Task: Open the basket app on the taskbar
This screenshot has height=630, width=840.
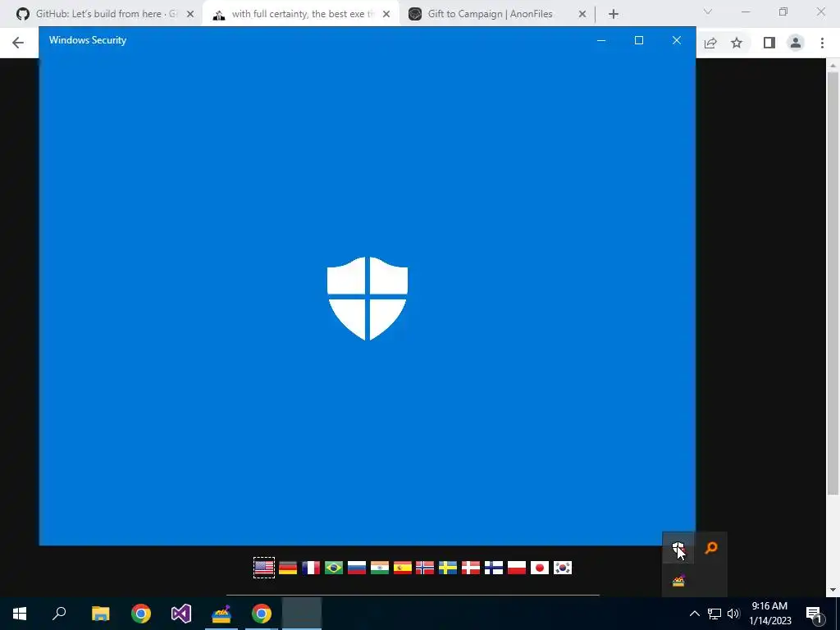Action: click(221, 614)
